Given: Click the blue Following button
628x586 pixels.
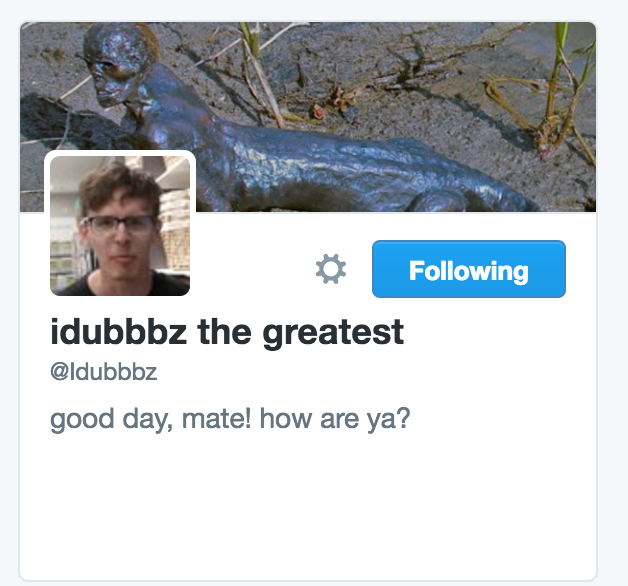Looking at the screenshot, I should (469, 269).
